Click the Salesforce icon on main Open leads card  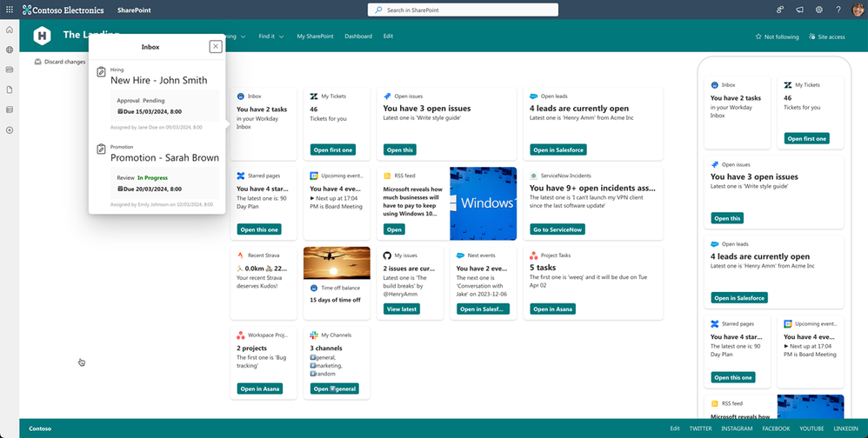pyautogui.click(x=534, y=96)
